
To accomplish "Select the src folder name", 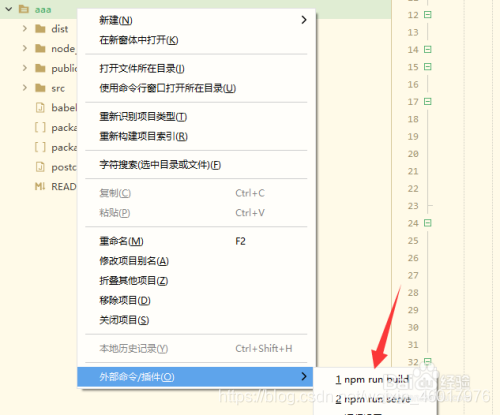I will pos(58,88).
